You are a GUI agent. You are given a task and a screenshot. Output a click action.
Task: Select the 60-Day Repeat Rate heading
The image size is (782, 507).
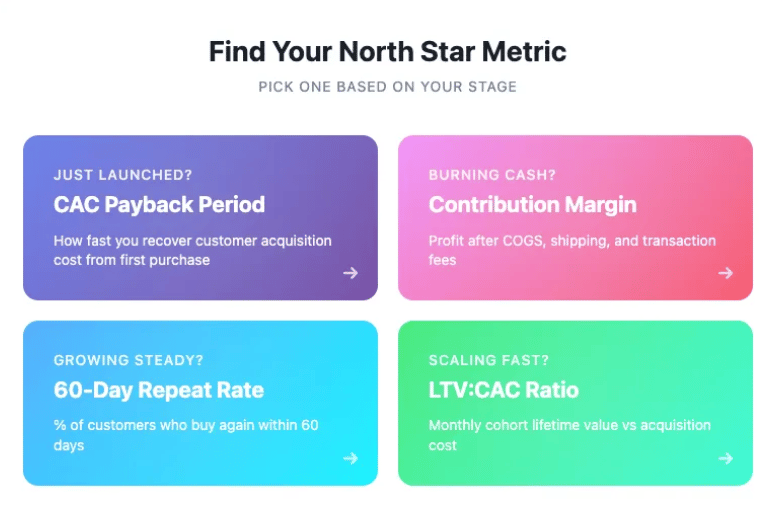(x=159, y=390)
